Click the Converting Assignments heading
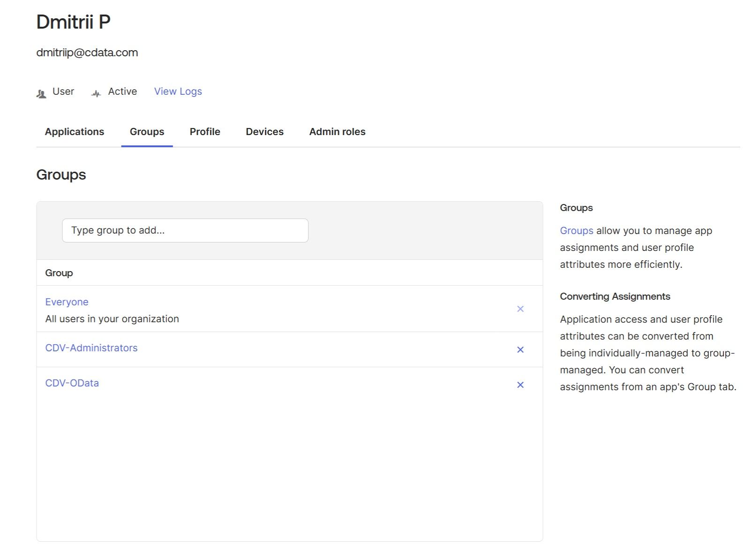Viewport: 752px width, 560px height. pos(615,296)
